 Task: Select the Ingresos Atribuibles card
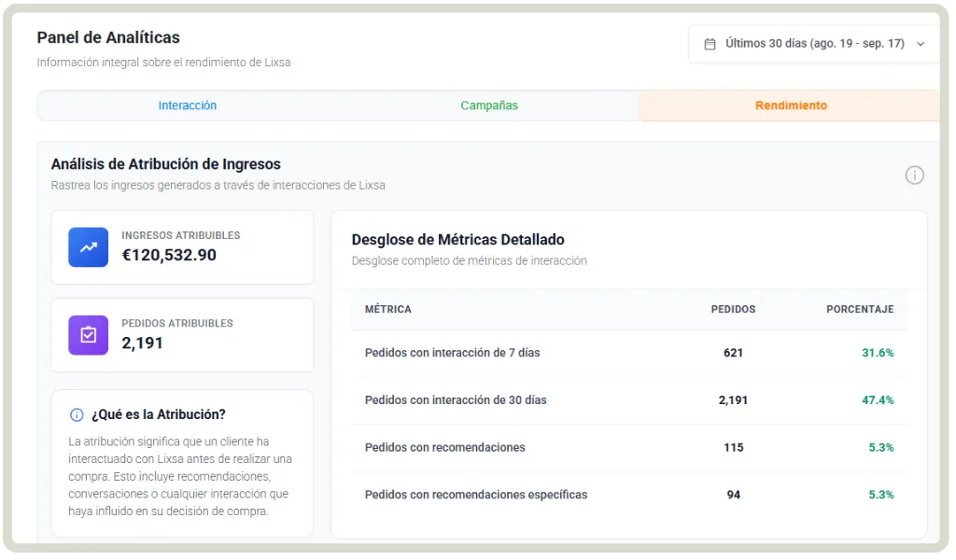point(182,247)
